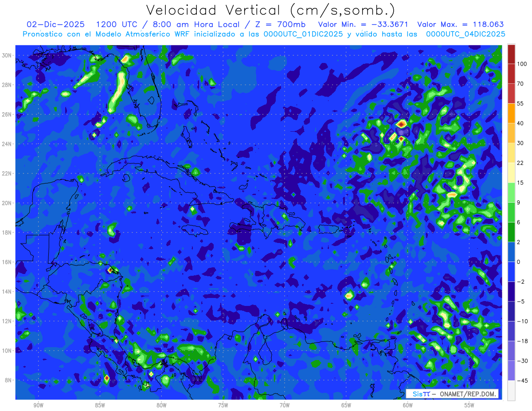This screenshot has width=532, height=411.
Task: Click the red swatch between 70 and 100
Action: tap(511, 74)
